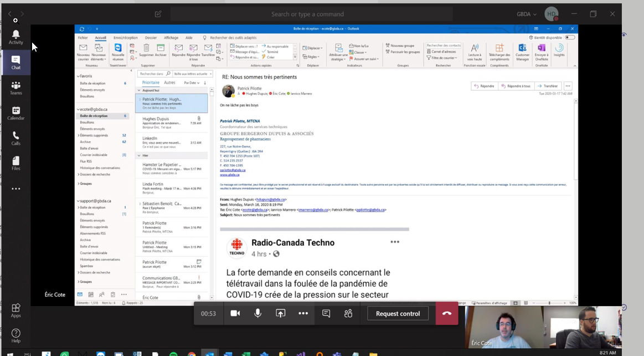Image resolution: width=644 pixels, height=356 pixels.
Task: Open Calls in the Teams sidebar
Action: point(16,138)
